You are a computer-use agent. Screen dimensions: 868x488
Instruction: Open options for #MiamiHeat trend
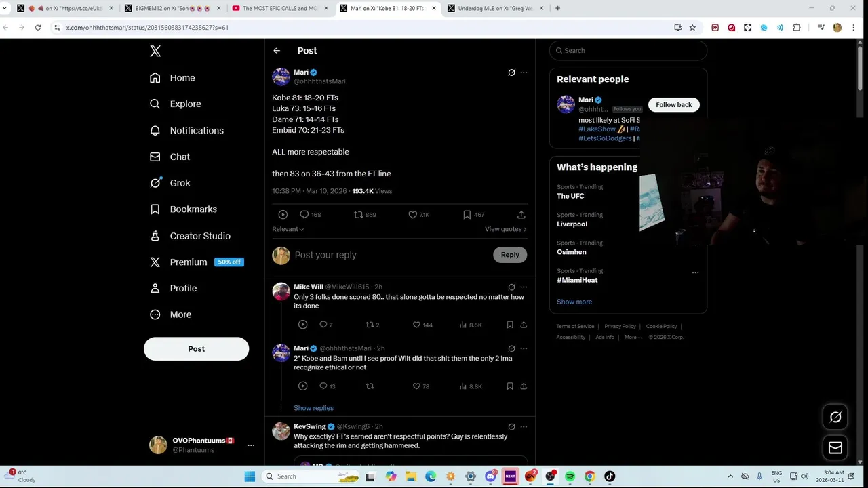point(695,272)
